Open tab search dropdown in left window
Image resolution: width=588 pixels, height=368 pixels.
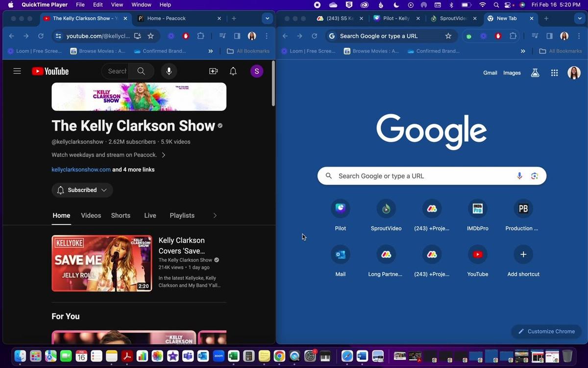[267, 19]
